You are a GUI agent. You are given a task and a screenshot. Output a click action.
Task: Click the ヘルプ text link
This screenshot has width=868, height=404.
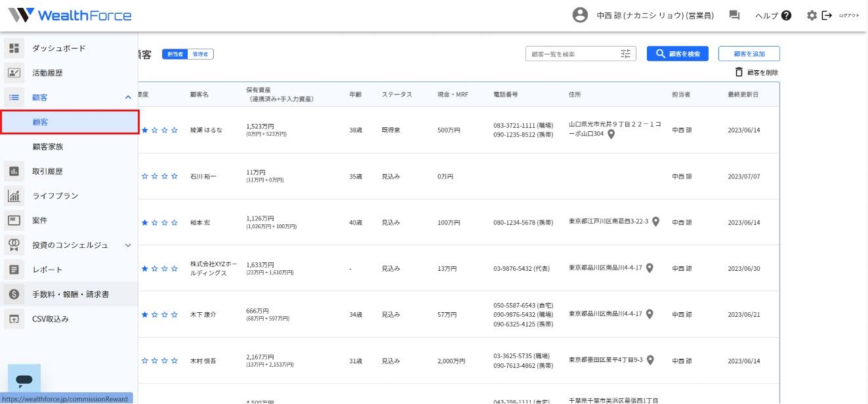(766, 16)
